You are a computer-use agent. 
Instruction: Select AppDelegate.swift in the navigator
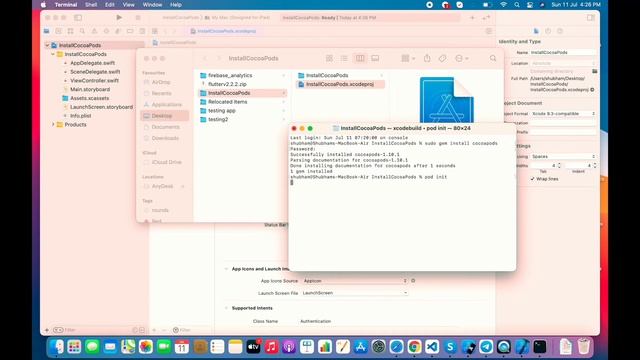tap(92, 63)
